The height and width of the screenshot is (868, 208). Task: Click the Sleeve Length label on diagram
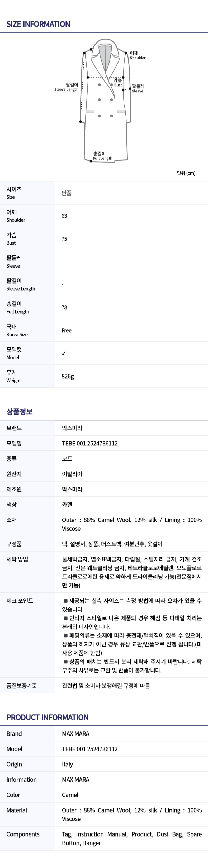coord(67,87)
